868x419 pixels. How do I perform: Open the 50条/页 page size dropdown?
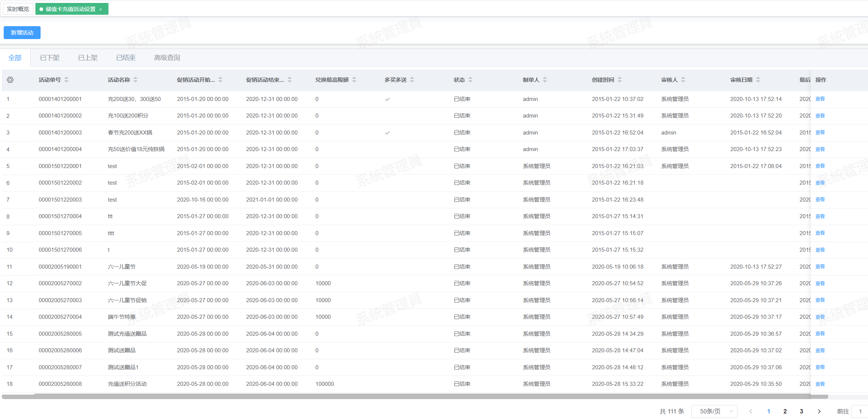tap(714, 411)
